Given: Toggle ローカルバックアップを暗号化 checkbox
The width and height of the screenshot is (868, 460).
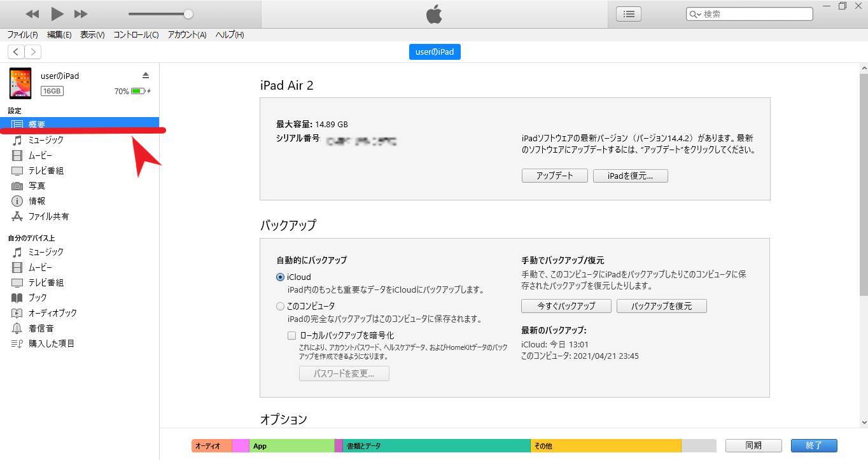Looking at the screenshot, I should coord(291,335).
